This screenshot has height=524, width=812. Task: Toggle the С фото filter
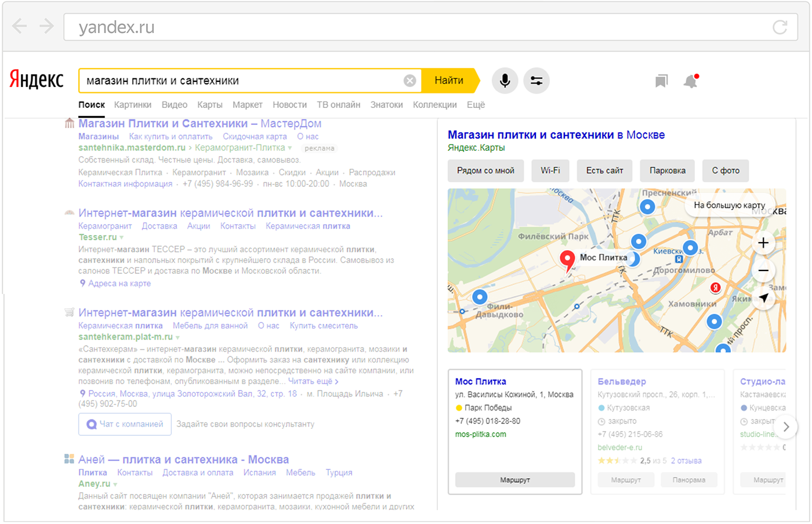click(x=726, y=171)
